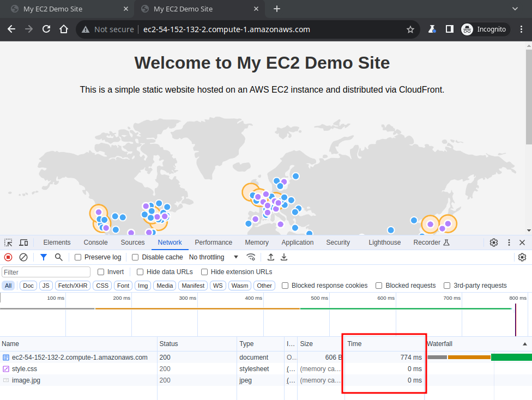
Task: Select the style.css request row
Action: tap(266, 369)
